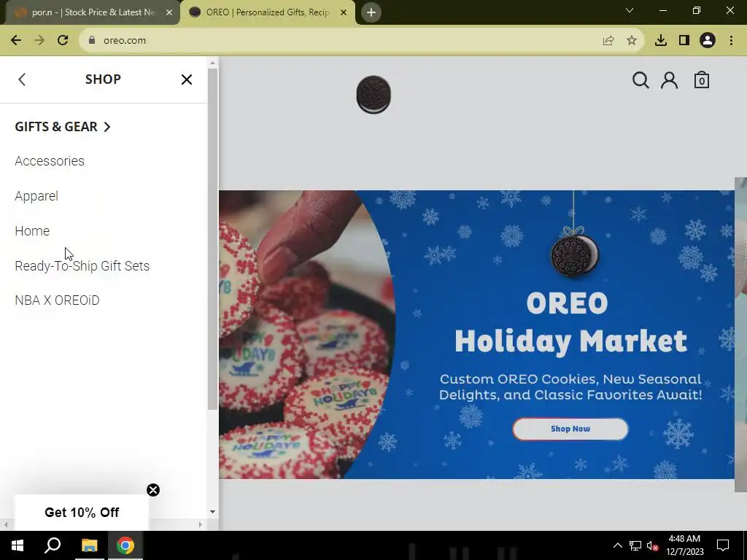Click the menu scroll up arrow

(212, 63)
